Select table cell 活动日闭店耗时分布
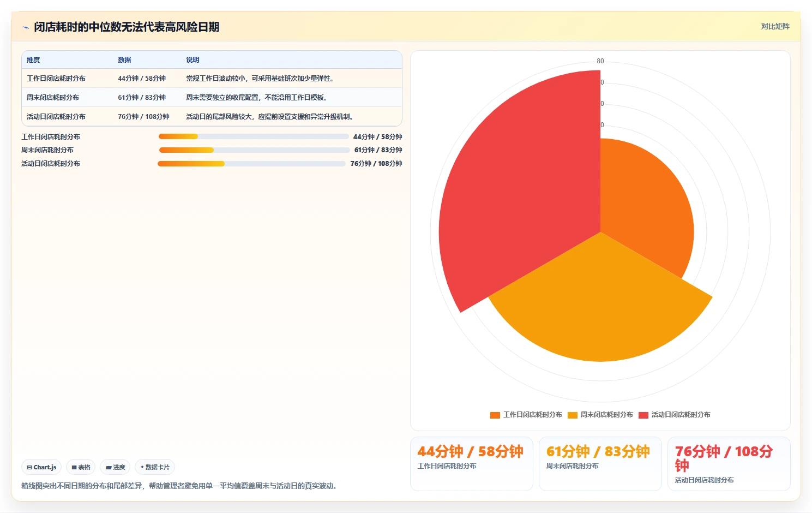The width and height of the screenshot is (812, 513). [x=56, y=117]
